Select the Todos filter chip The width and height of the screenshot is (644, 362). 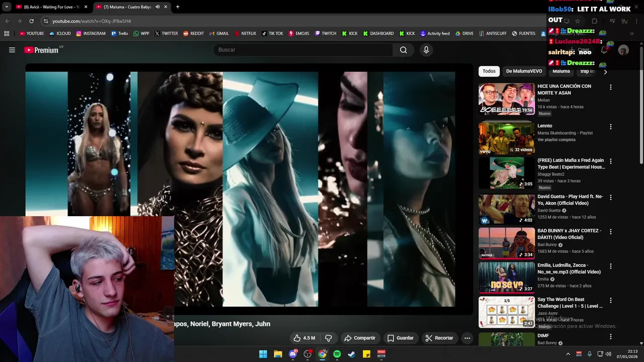point(489,71)
